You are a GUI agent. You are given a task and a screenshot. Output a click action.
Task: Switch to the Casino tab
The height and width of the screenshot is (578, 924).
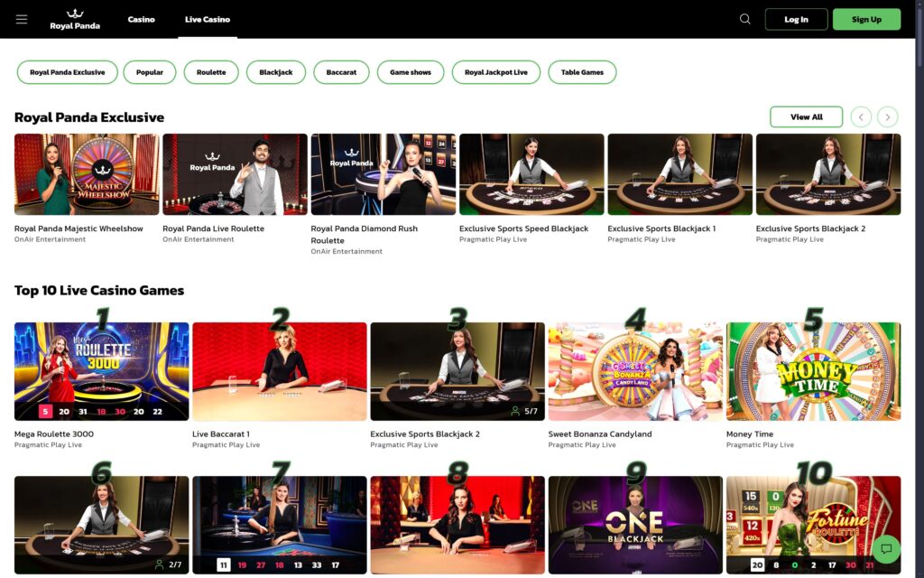(x=141, y=19)
